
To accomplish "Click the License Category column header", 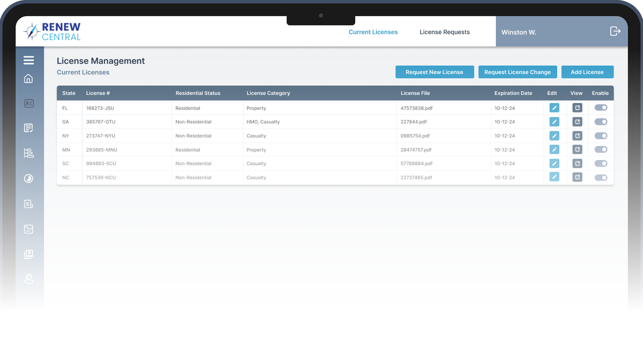I will tap(268, 93).
